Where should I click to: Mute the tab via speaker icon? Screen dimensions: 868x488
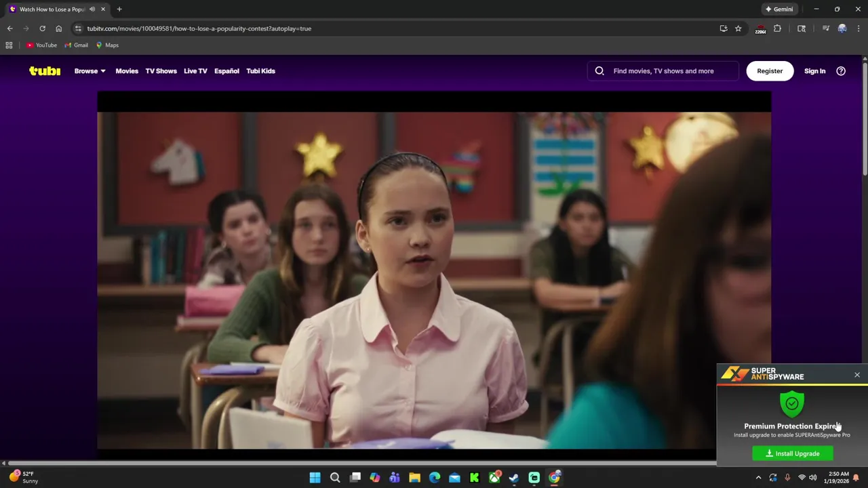click(x=92, y=9)
